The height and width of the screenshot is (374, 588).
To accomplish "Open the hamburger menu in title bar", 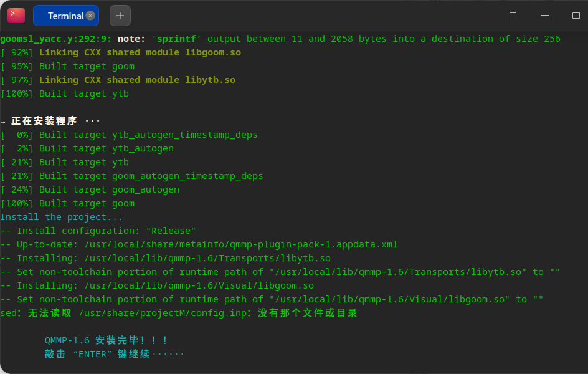I will click(x=514, y=16).
